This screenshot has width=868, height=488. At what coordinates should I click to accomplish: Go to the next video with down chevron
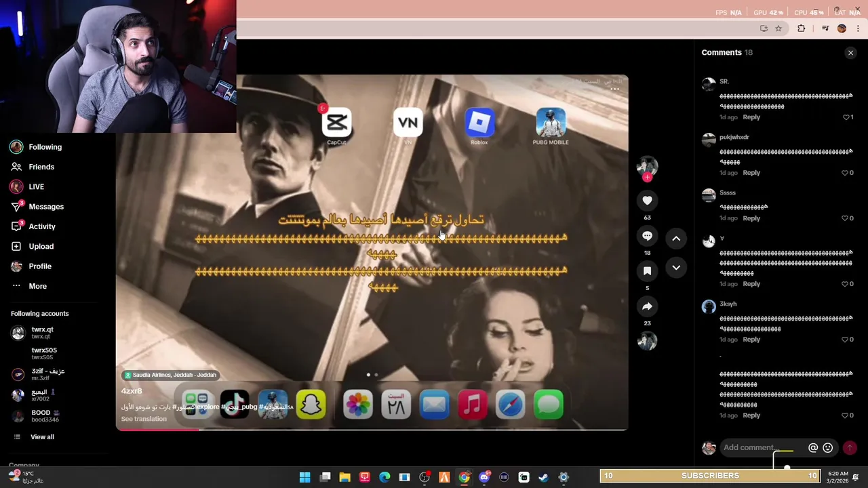[x=676, y=268]
